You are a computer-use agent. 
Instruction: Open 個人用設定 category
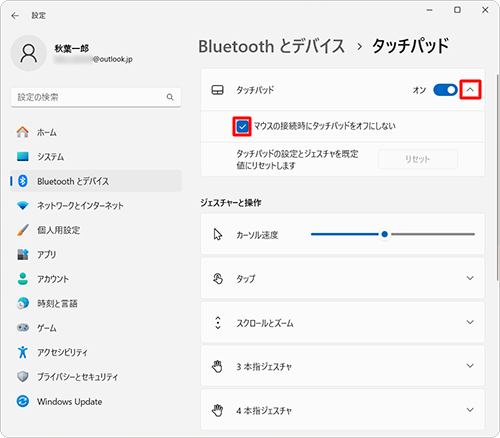[96, 230]
